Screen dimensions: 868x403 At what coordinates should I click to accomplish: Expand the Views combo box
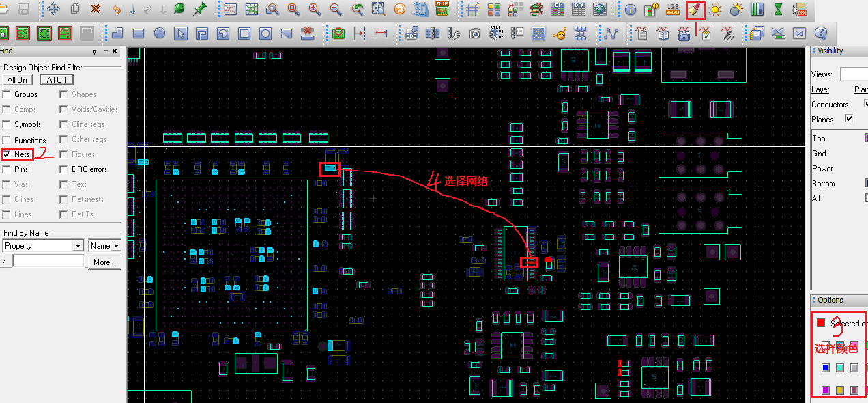click(x=854, y=74)
